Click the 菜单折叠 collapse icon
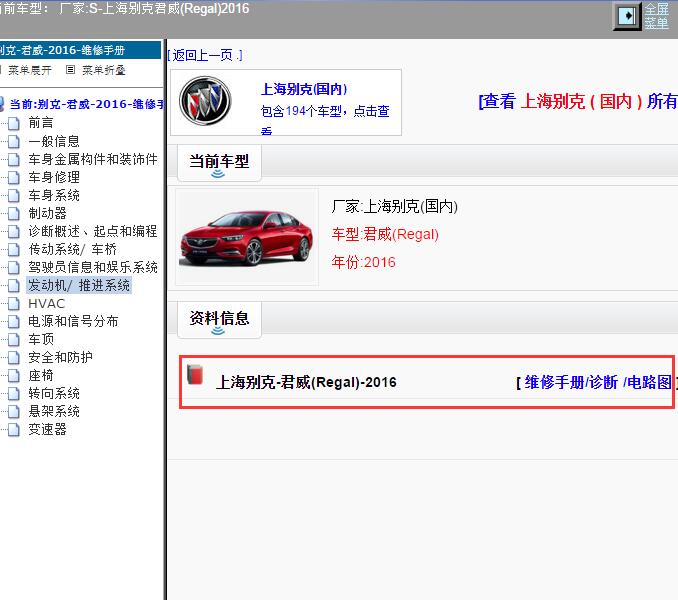This screenshot has height=600, width=678. click(x=70, y=70)
